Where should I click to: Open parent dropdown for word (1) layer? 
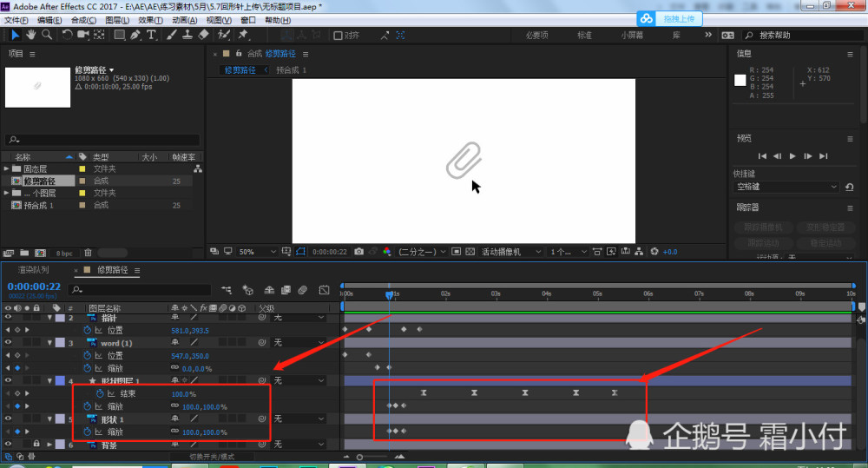[x=299, y=343]
